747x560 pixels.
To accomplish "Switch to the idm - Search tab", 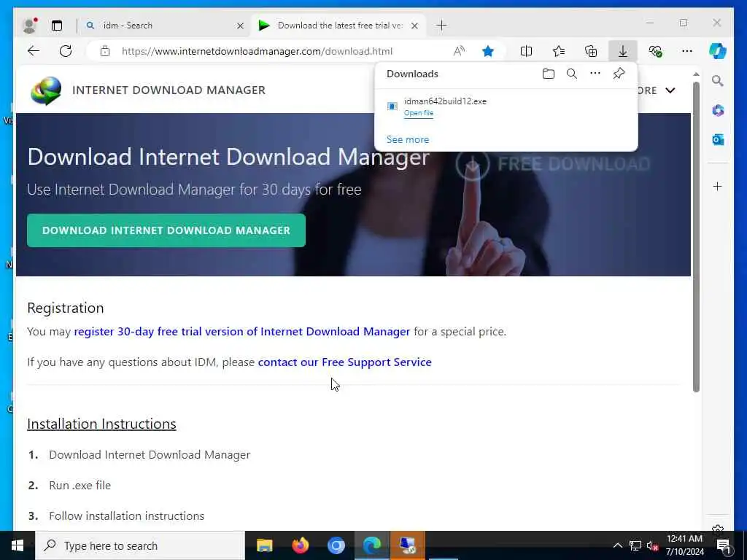I will (x=165, y=26).
